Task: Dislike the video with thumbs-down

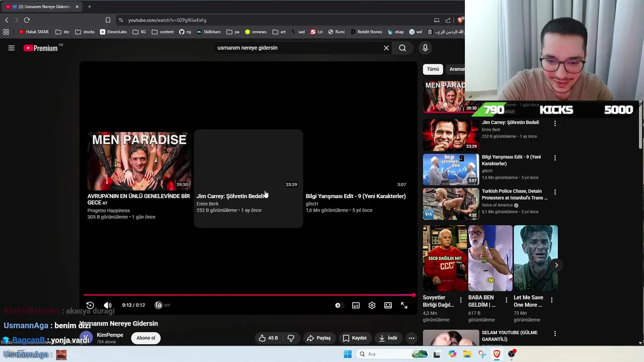Action: [x=291, y=338]
